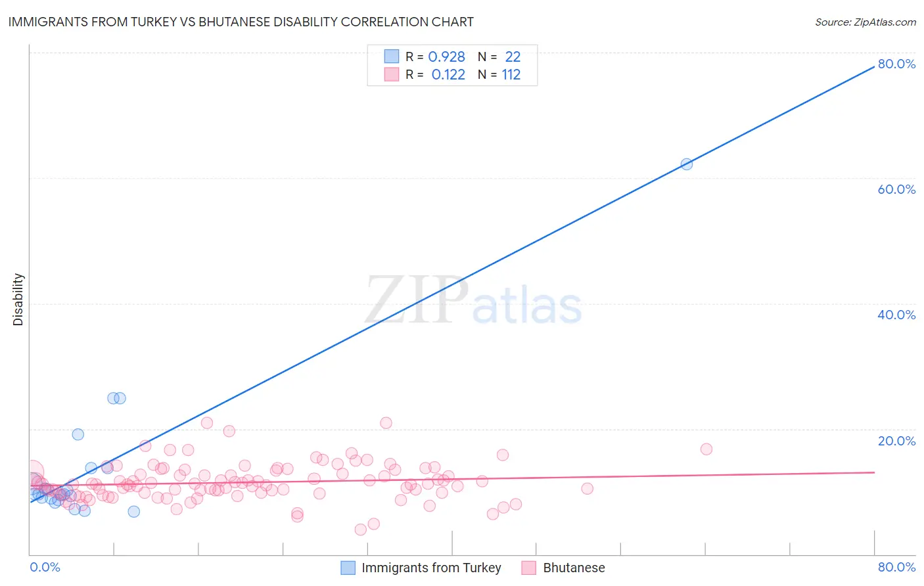924x586 pixels.
Task: Click the chart title text
Action: click(241, 22)
